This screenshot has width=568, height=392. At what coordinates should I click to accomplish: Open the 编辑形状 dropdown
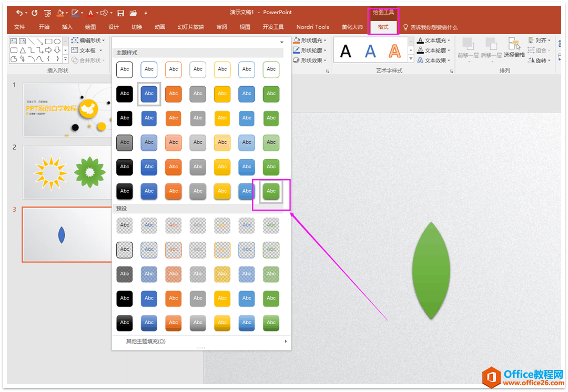[88, 40]
